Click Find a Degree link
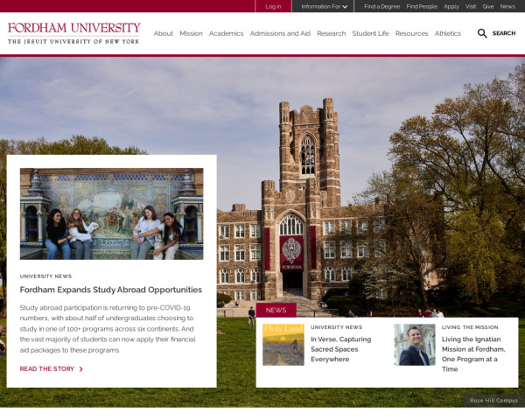 pyautogui.click(x=381, y=6)
